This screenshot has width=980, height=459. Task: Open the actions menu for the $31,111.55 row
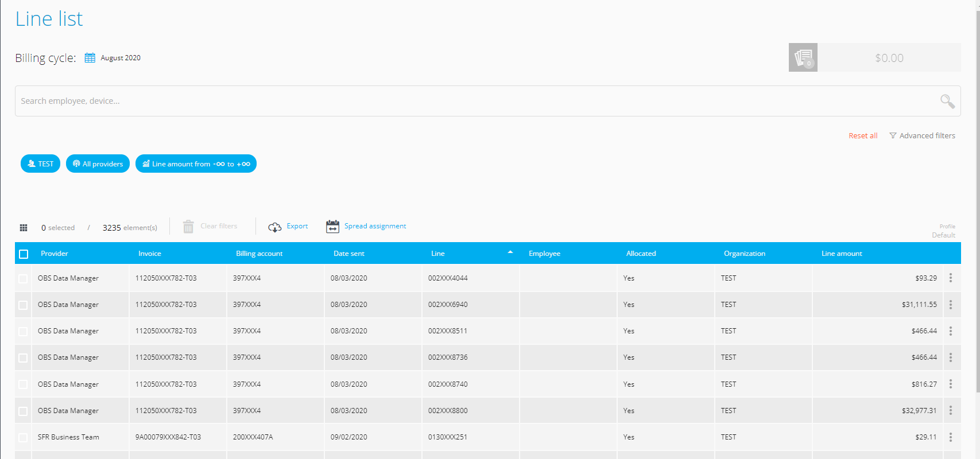950,305
